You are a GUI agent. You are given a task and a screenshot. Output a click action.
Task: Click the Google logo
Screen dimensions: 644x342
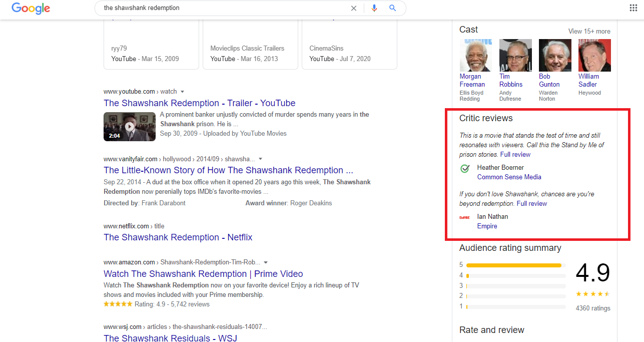31,8
